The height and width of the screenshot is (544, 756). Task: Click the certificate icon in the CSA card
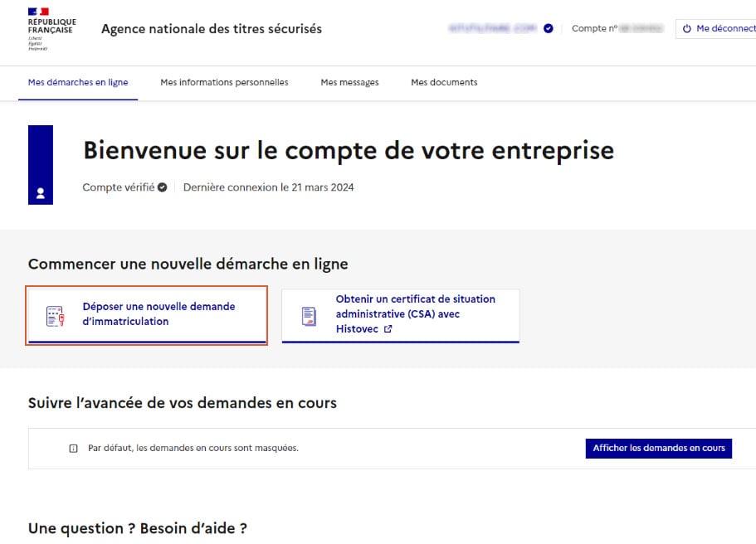[x=309, y=316]
